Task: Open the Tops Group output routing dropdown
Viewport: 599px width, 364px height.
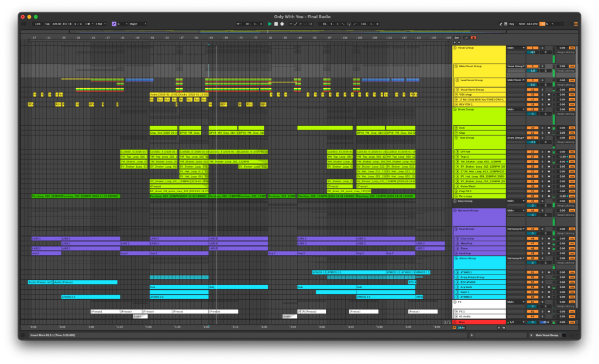Action: click(x=516, y=138)
